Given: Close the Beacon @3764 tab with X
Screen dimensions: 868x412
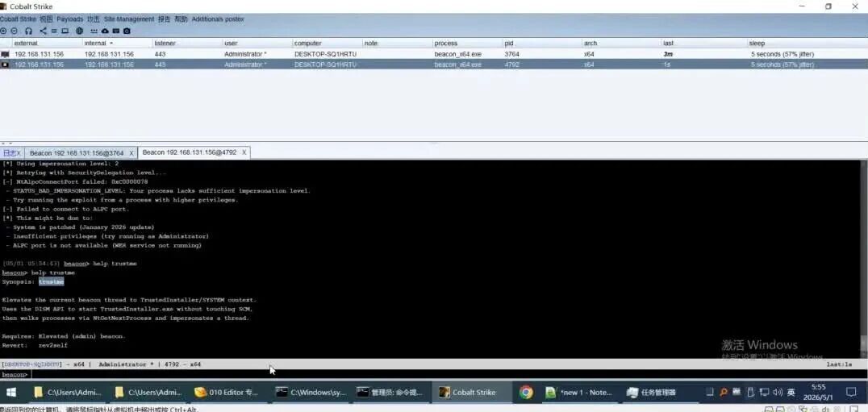Looking at the screenshot, I should point(131,152).
